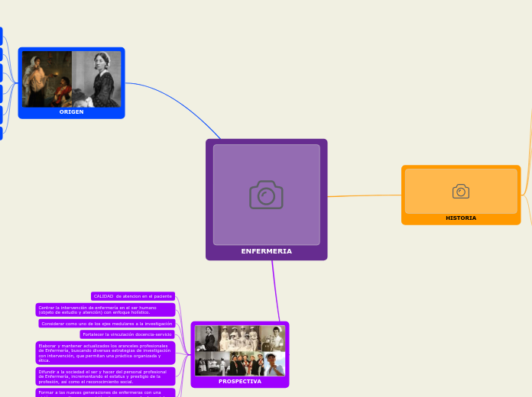Select the ENFERMERIA central node title
This screenshot has width=532, height=397.
[266, 251]
